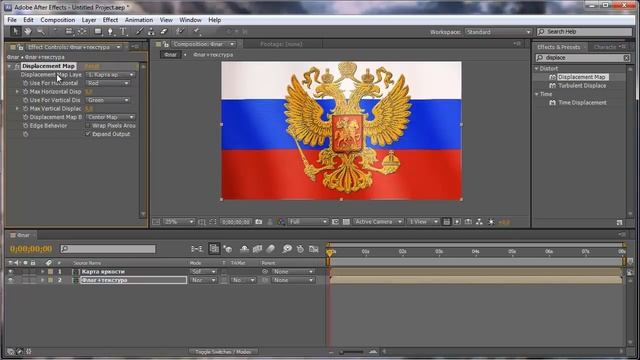Select the Eraser tool

tap(164, 31)
